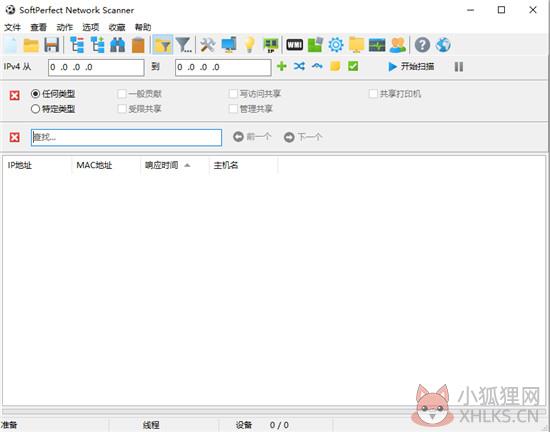Click the blue shuffle arrows icon
This screenshot has height=432, width=550.
point(299,66)
